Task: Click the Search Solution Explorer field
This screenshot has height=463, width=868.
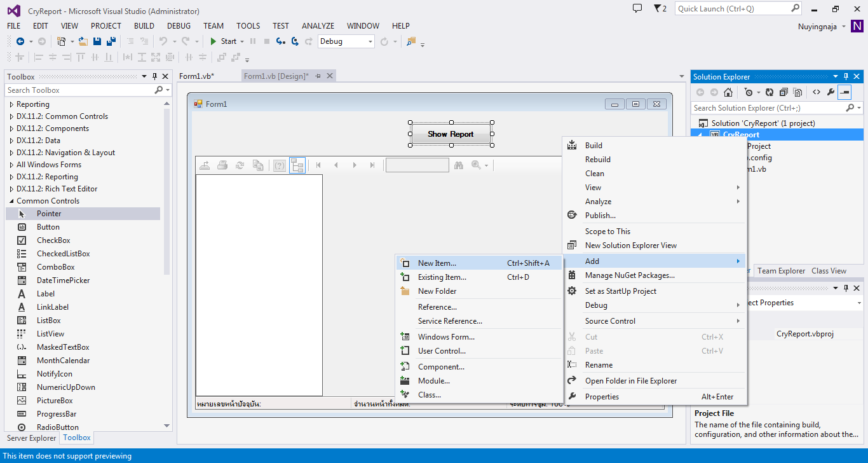Action: click(769, 108)
